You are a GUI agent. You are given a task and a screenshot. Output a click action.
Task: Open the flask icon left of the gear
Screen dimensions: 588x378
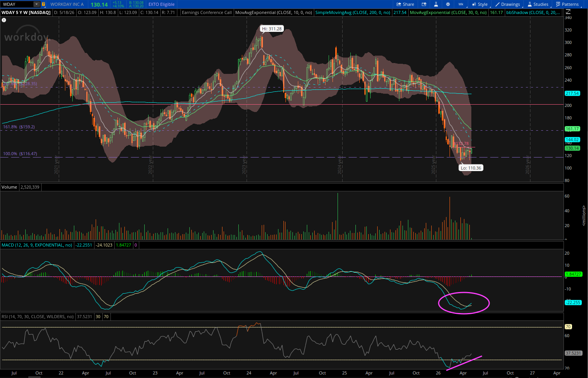pyautogui.click(x=436, y=4)
